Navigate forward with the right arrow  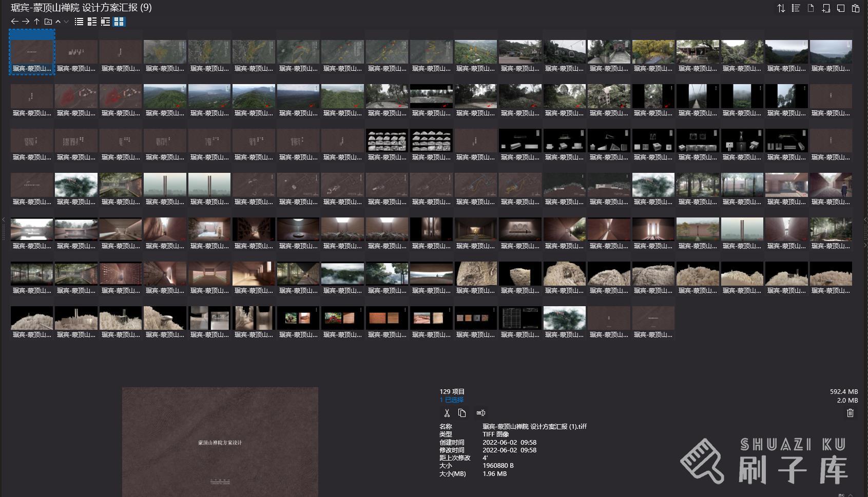click(26, 22)
